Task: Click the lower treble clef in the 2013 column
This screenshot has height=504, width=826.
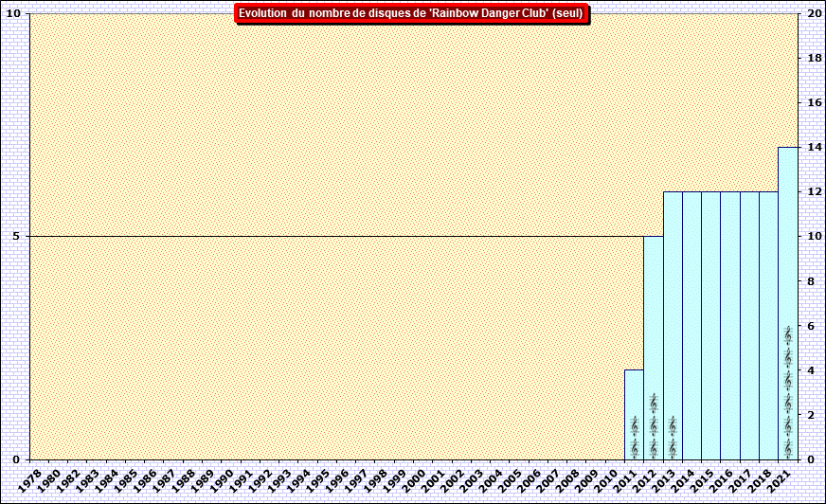Action: pos(672,447)
